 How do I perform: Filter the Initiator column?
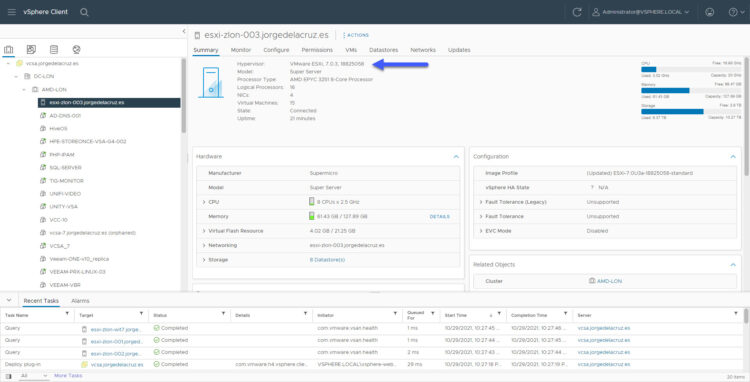tap(395, 314)
